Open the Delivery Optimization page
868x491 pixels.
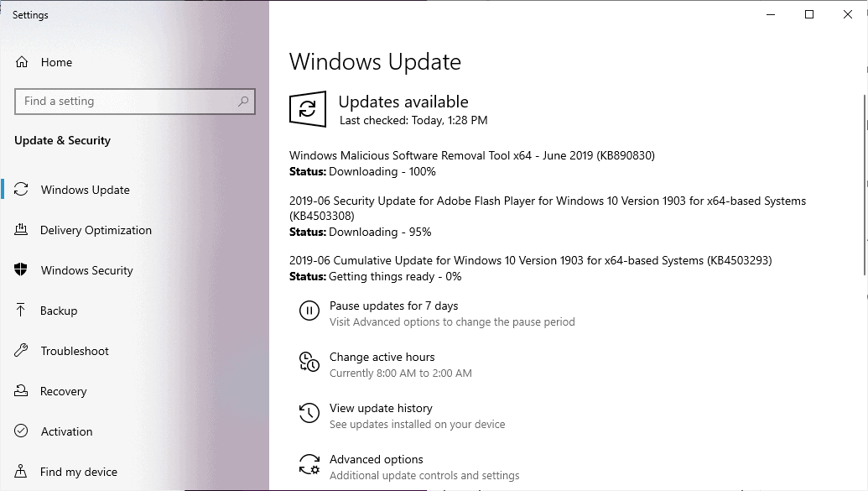pos(96,230)
